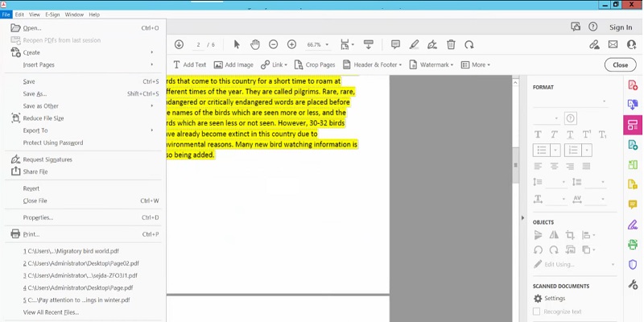Enable the Recognize text checkbox

pos(536,312)
